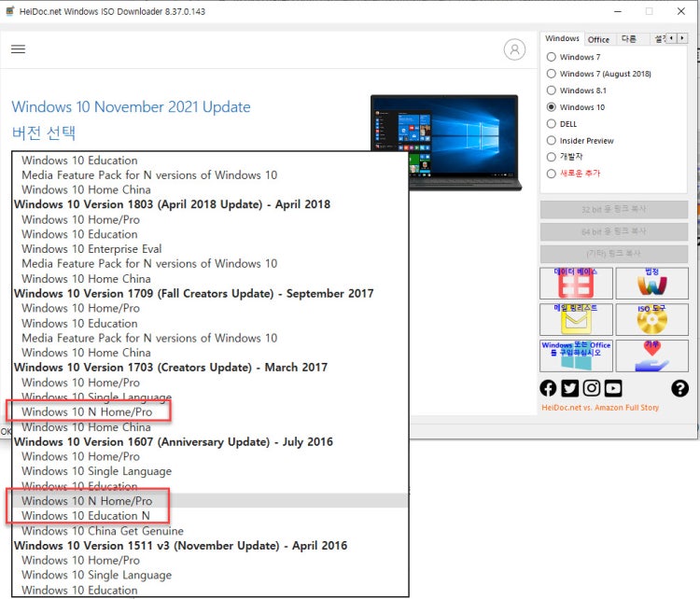Open the YouTube icon
700x599 pixels.
click(x=613, y=388)
